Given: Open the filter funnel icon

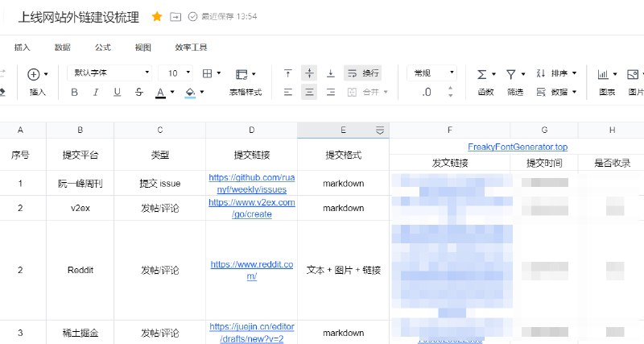Looking at the screenshot, I should (x=511, y=74).
